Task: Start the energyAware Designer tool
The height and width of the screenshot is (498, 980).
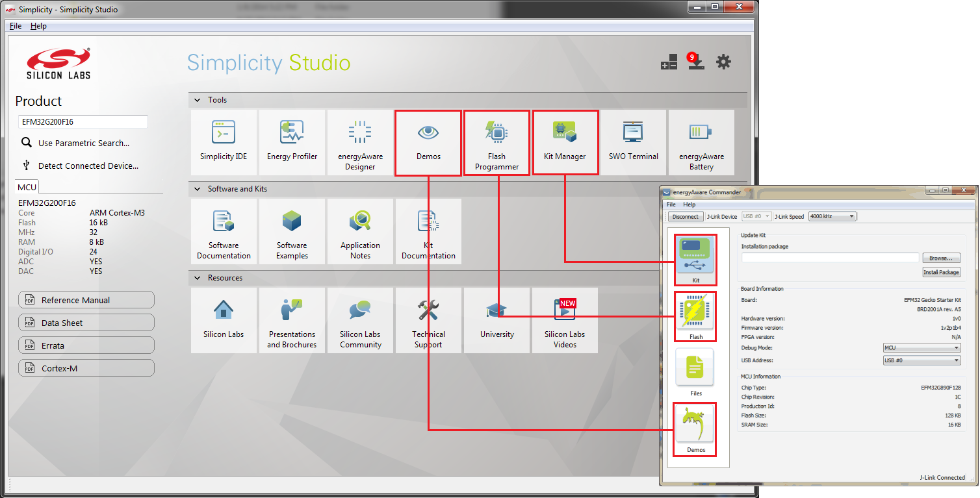Action: tap(360, 142)
